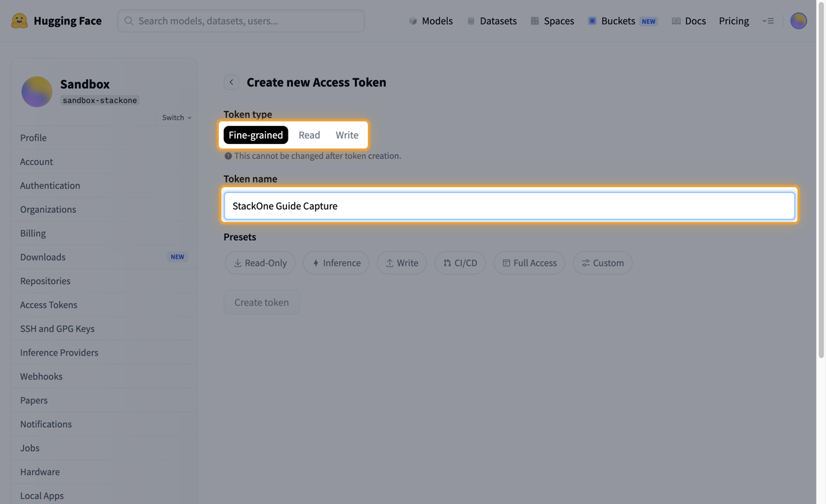
Task: Select Fine-grained token type
Action: (256, 135)
